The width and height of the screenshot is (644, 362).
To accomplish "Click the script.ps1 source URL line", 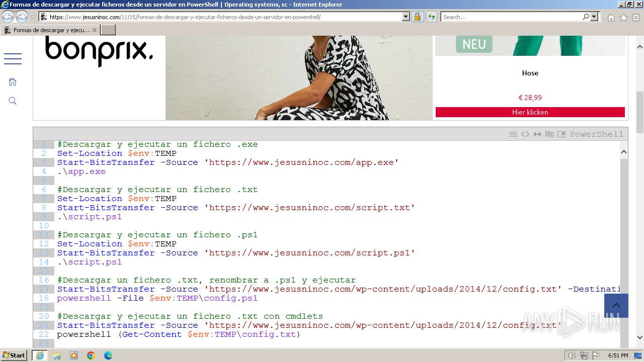I will [x=236, y=253].
